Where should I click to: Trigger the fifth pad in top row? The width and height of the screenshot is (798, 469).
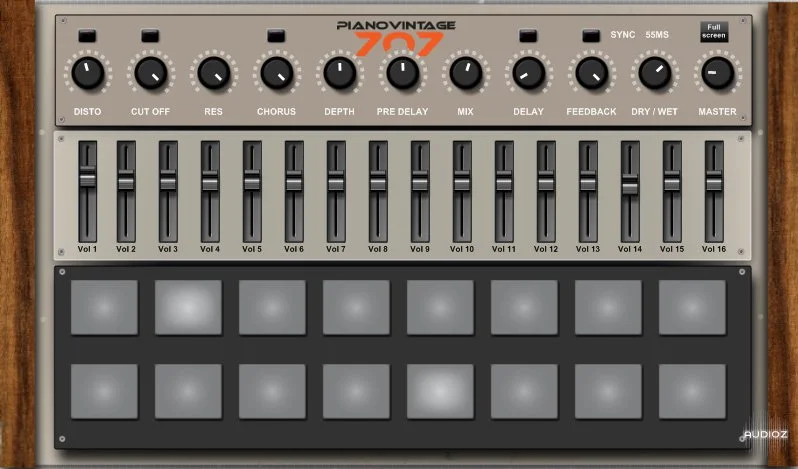(440, 307)
